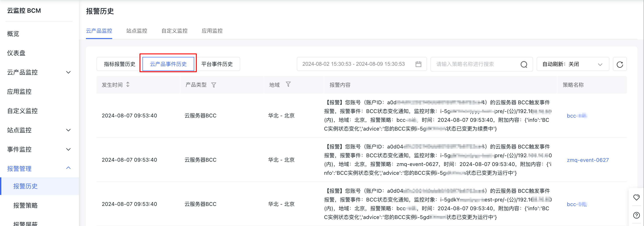644x226 pixels.
Task: Open 应用监控 in sidebar
Action: point(19,91)
